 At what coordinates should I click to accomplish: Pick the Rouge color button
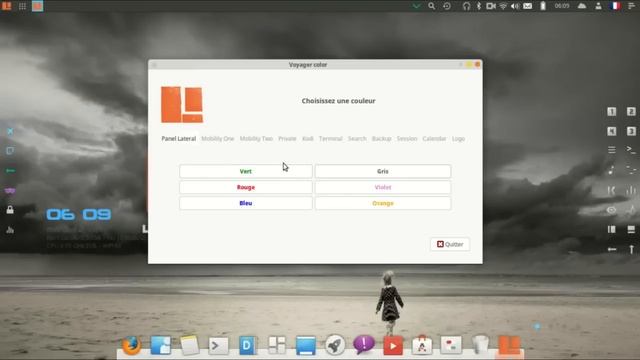pyautogui.click(x=246, y=187)
